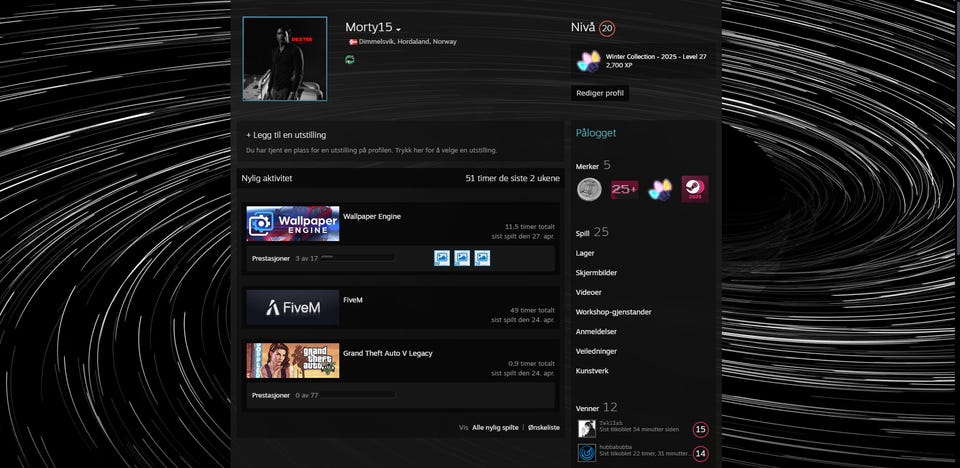Viewport: 960px width, 468px height.
Task: Click third Wallpaper Engine achievement icon
Action: click(x=482, y=258)
